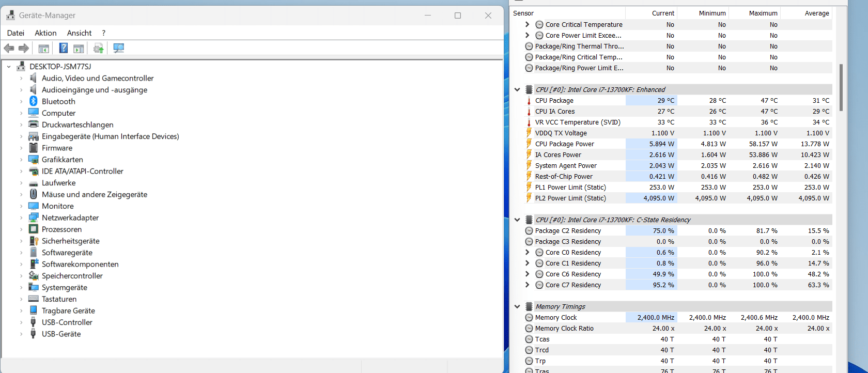Click the Grafikkarten display adapter icon

pos(34,160)
